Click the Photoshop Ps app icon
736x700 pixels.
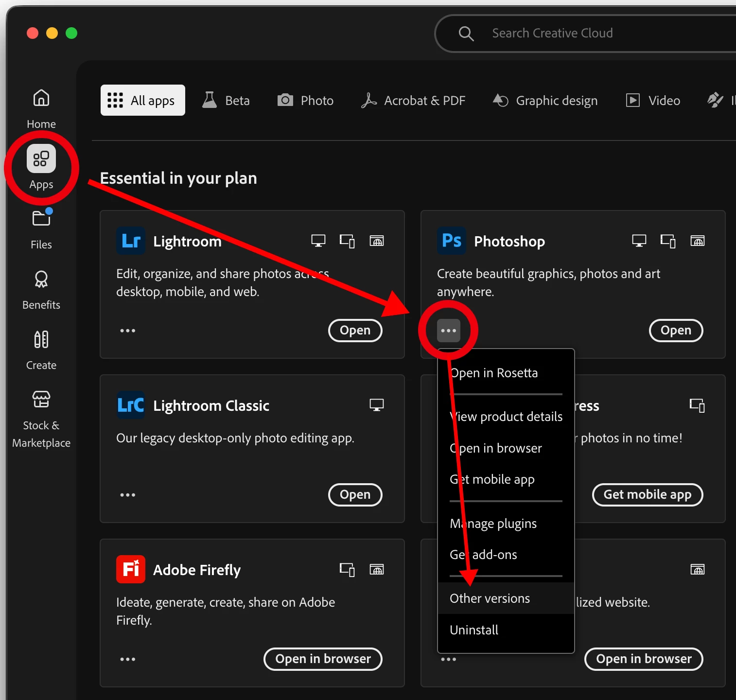tap(452, 241)
